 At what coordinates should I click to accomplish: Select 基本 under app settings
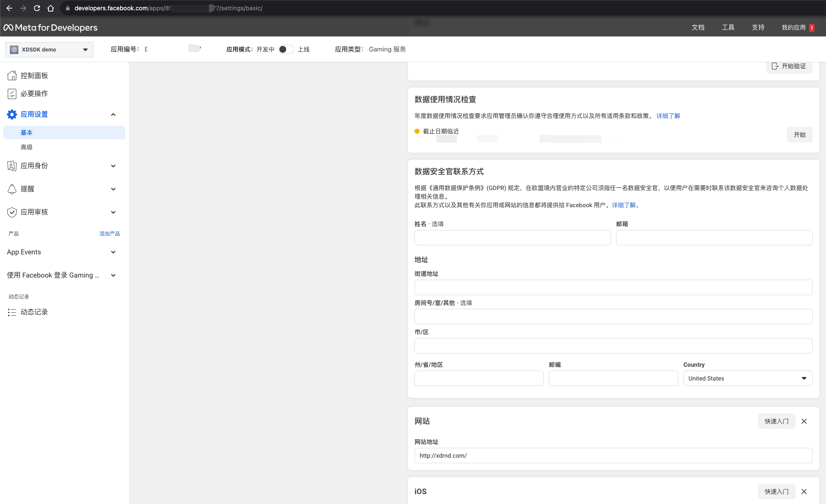[x=64, y=133]
